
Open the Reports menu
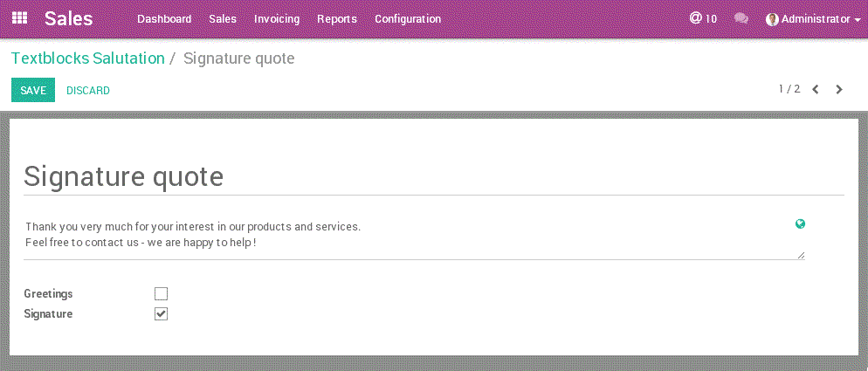[x=337, y=19]
